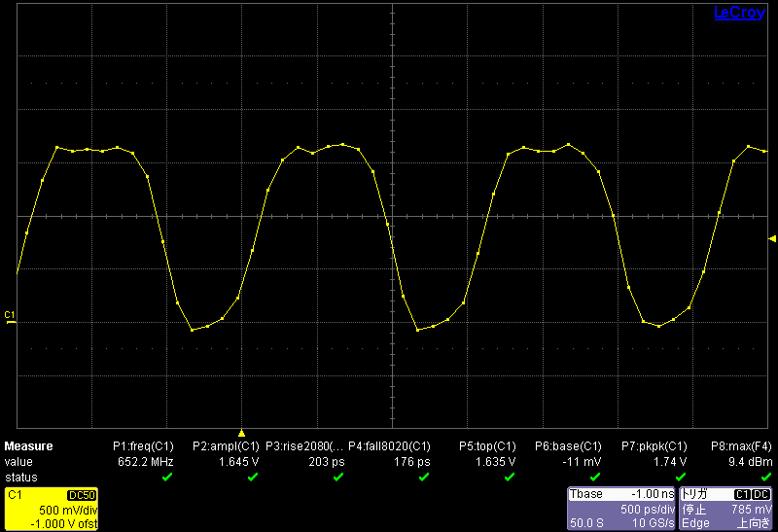
Task: Select the P4:fall8020(C1) measurement
Action: (x=390, y=446)
